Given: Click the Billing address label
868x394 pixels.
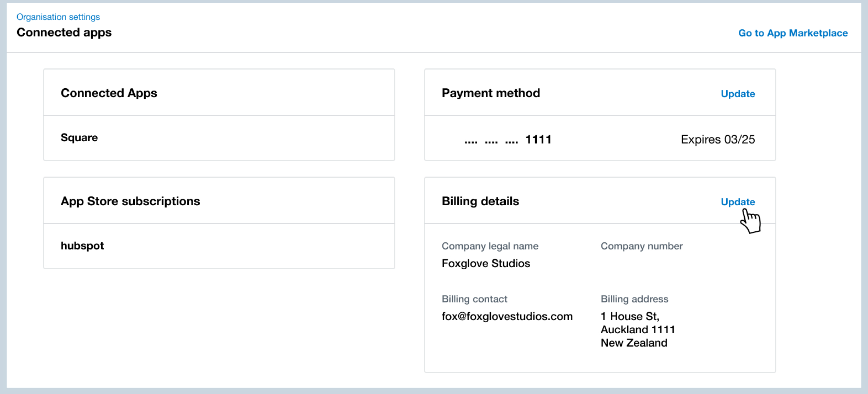Looking at the screenshot, I should point(634,299).
